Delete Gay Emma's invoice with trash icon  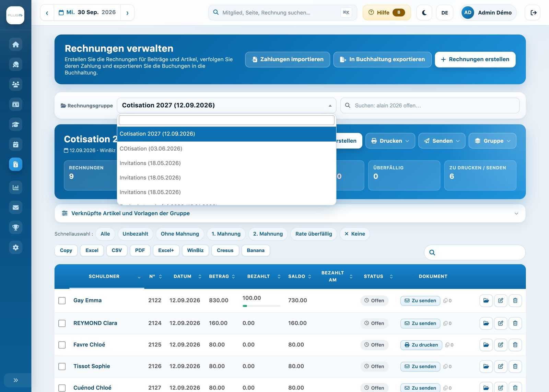515,300
